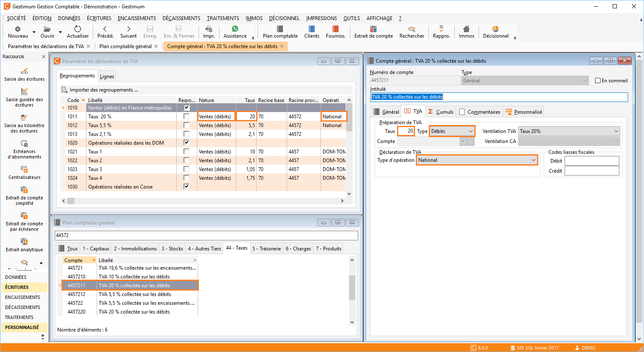The width and height of the screenshot is (644, 352).
Task: Toggle Regro checkbox for Taux 20 % row
Action: (186, 117)
